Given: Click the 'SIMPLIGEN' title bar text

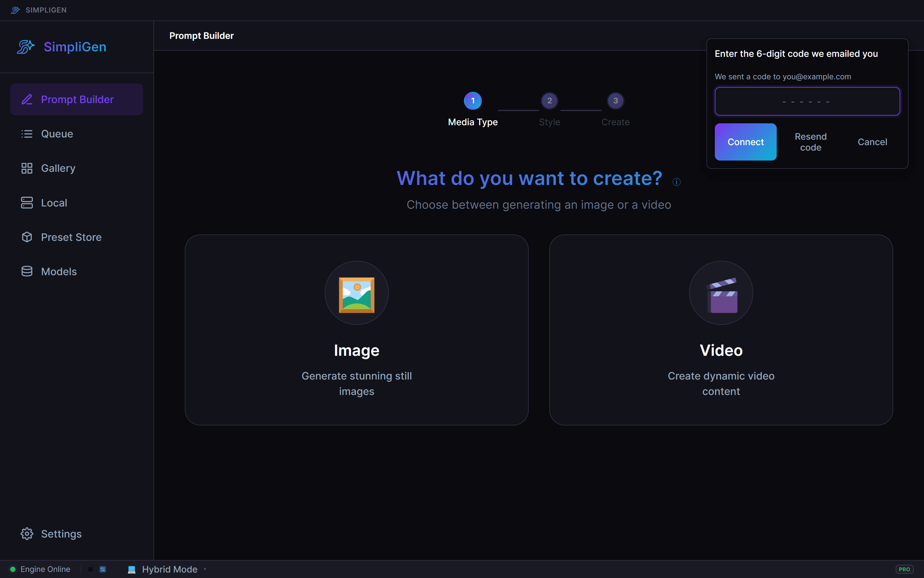Looking at the screenshot, I should (x=46, y=10).
